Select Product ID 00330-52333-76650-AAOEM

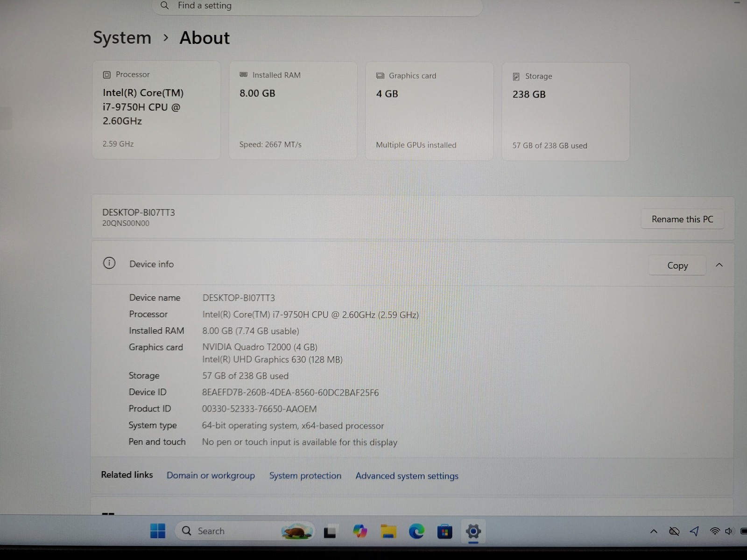[x=259, y=409]
